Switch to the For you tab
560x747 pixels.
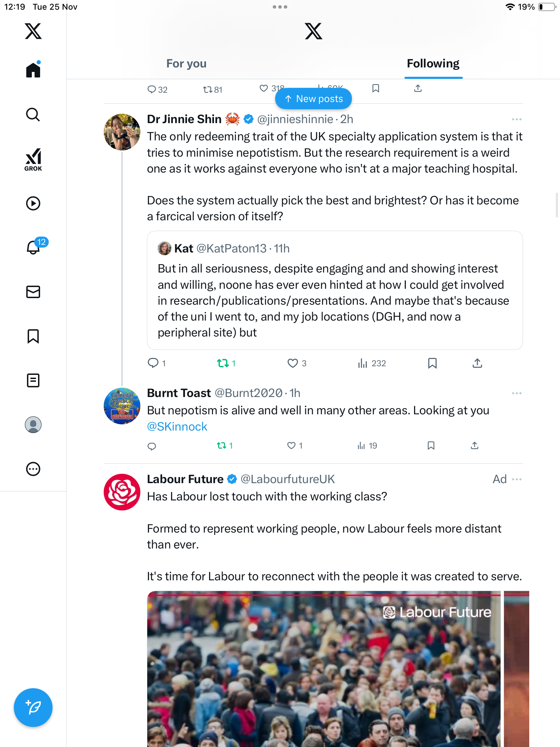[186, 64]
